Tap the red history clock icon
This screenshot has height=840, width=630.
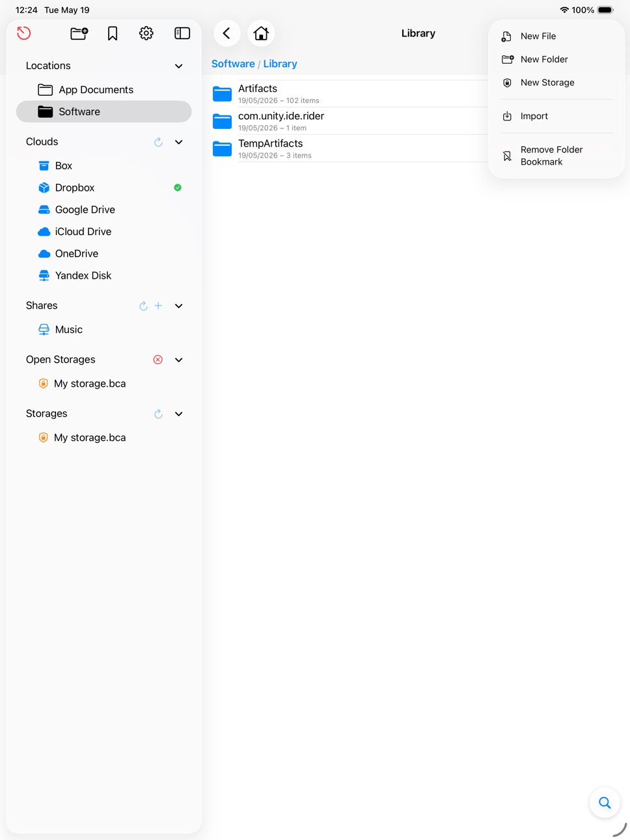pos(24,33)
